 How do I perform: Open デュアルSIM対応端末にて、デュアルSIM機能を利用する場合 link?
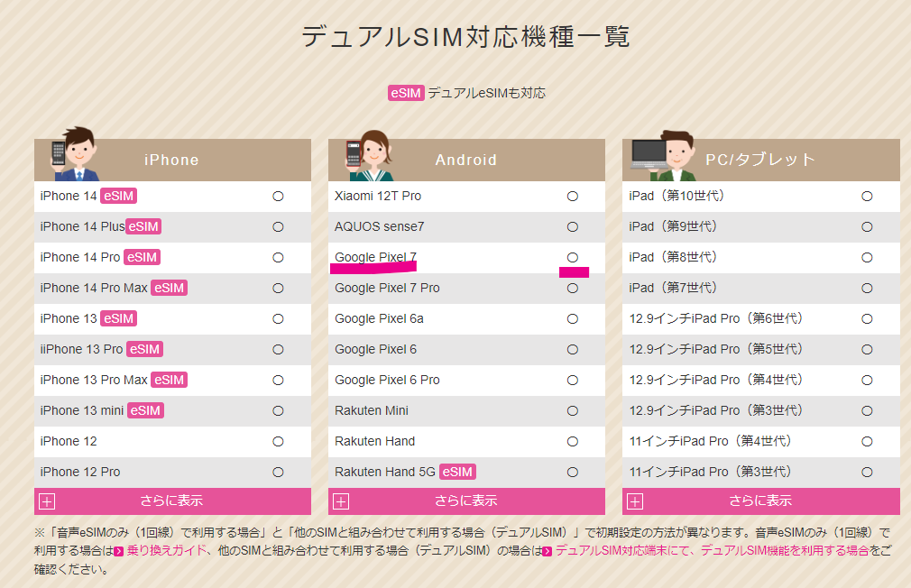[x=712, y=550]
